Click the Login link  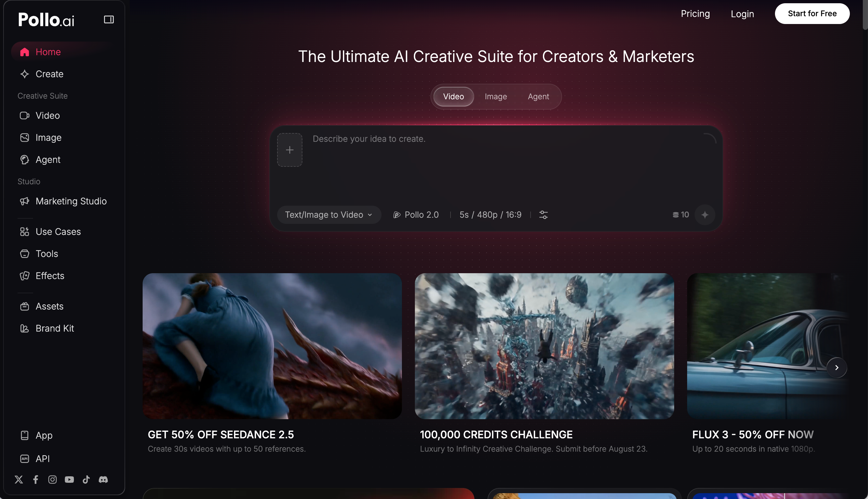(x=742, y=14)
